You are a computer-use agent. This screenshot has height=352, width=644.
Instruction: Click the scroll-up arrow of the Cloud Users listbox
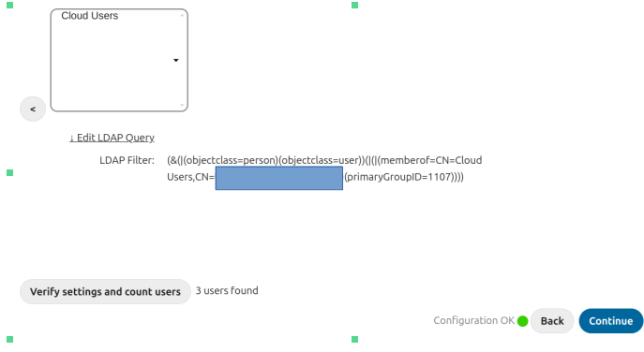[x=182, y=16]
